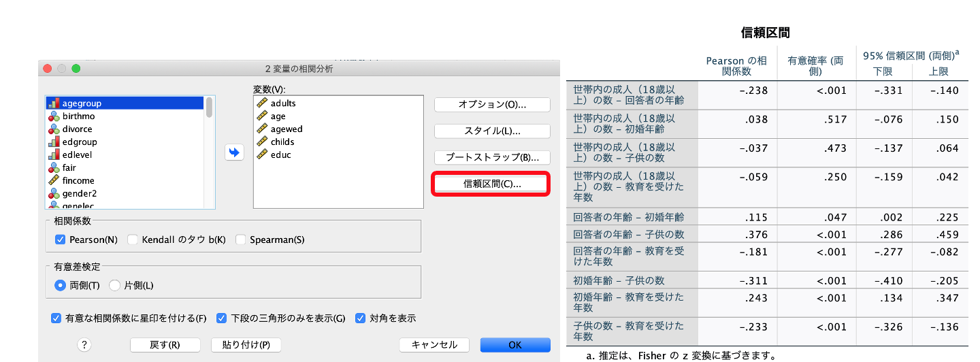
Task: Click the 初婚年齢 – 子供の数 row label
Action: 619,280
